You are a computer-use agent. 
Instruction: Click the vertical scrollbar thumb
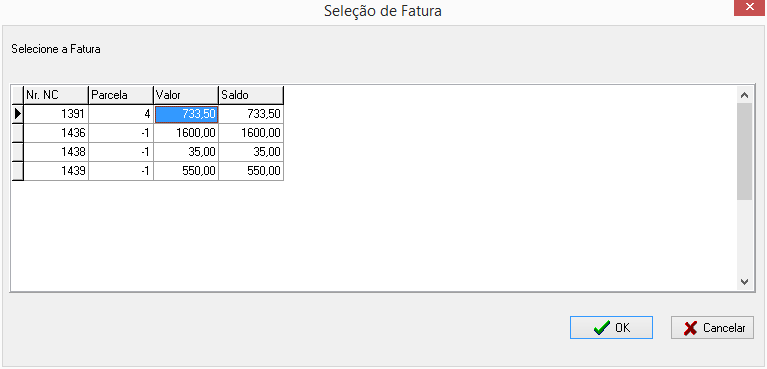click(744, 151)
